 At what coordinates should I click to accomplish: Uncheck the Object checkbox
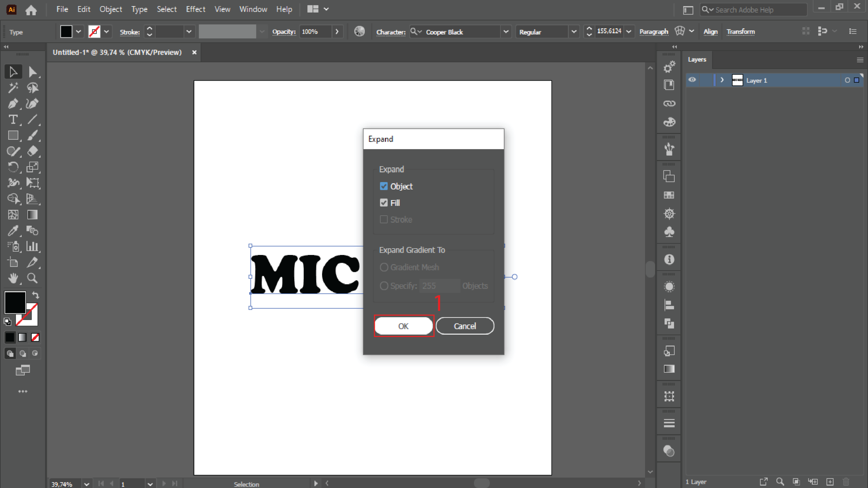(x=383, y=186)
